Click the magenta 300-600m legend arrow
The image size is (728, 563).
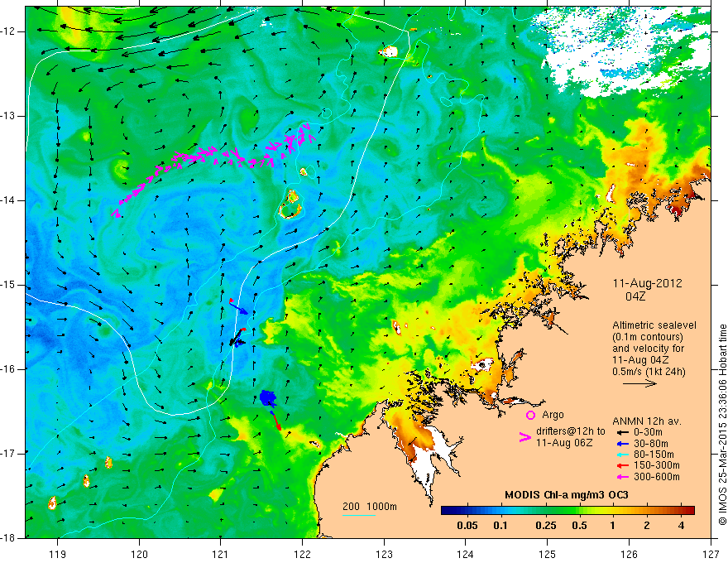pyautogui.click(x=623, y=477)
